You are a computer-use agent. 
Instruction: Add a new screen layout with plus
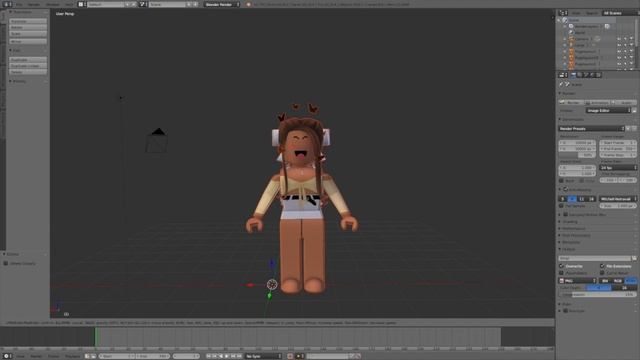pos(128,4)
